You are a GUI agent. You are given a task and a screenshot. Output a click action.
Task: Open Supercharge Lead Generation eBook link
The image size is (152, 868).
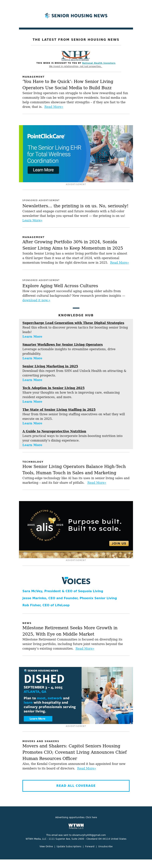73,323
